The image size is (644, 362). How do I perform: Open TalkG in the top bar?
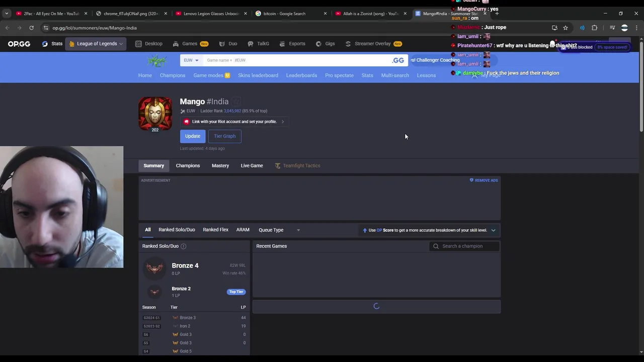[259, 44]
